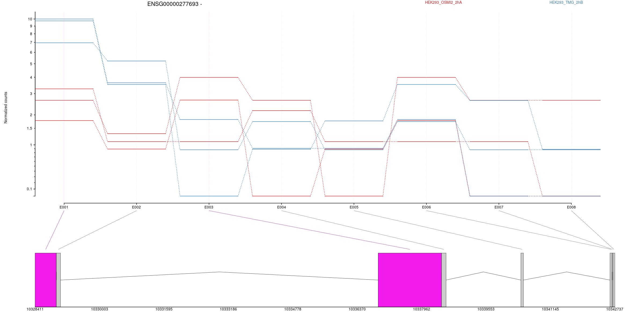Click the genomic coordinate 10333186
Image resolution: width=644 pixels, height=322 pixels.
(228, 309)
